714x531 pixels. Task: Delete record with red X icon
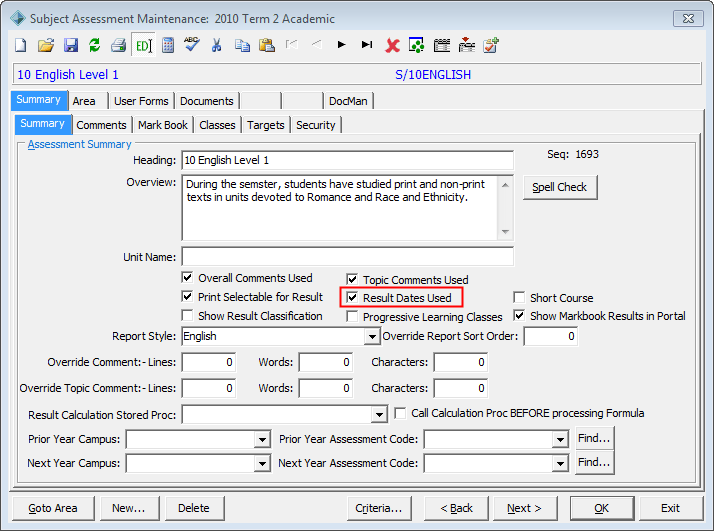pyautogui.click(x=393, y=45)
